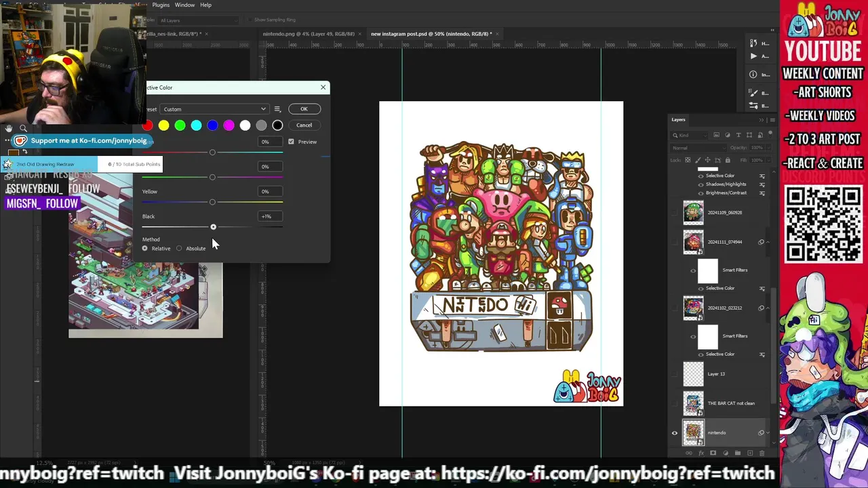This screenshot has width=868, height=488.
Task: Click Cancel in Selective Color dialog
Action: tap(304, 125)
